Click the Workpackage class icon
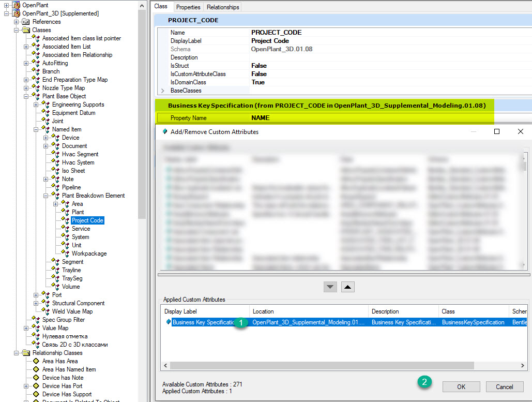This screenshot has height=402, width=532. click(x=65, y=254)
